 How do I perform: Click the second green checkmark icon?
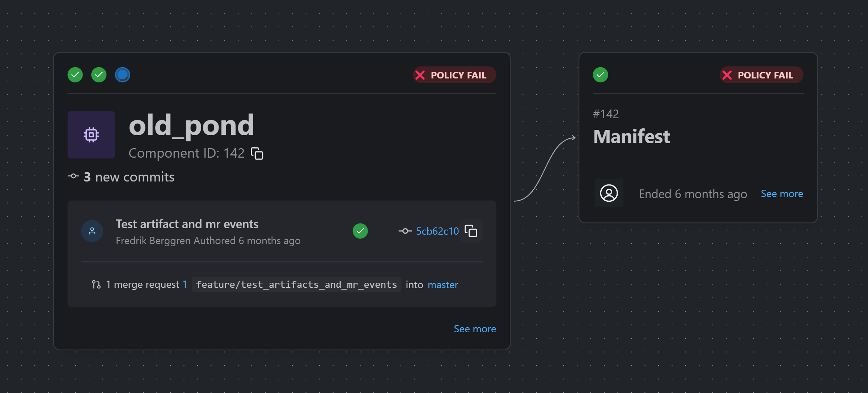98,75
